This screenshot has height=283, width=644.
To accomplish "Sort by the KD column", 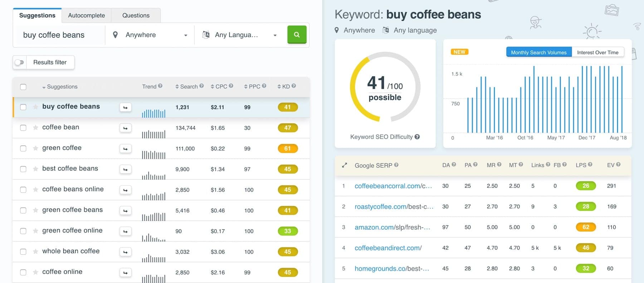I will point(284,86).
